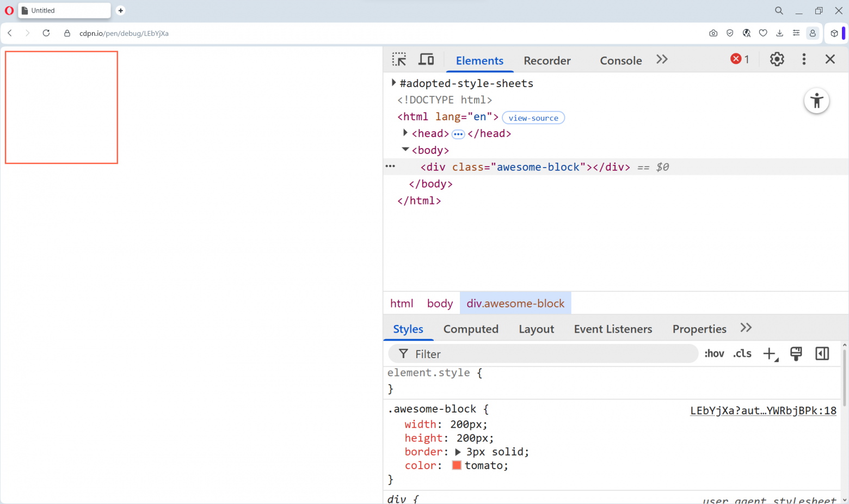The width and height of the screenshot is (849, 504).
Task: Select the div awesome-block DOM row
Action: point(616,167)
